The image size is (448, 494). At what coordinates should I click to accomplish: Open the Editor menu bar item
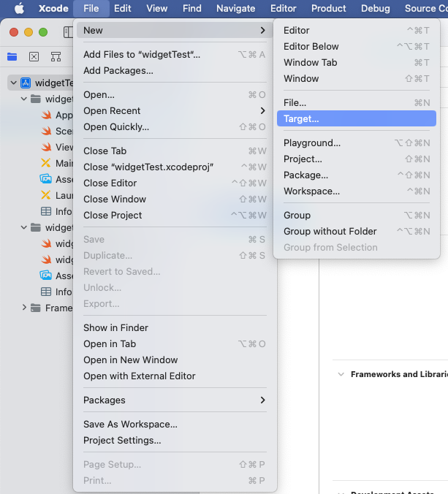coord(284,9)
